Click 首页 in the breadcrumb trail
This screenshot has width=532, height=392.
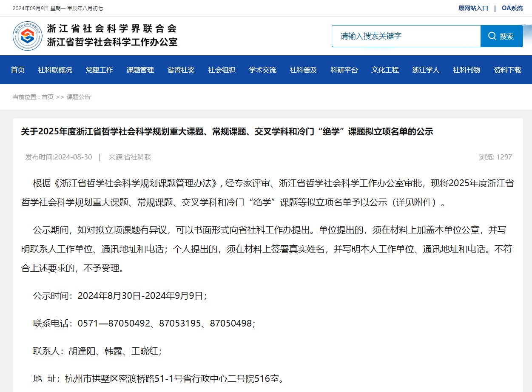[x=48, y=97]
